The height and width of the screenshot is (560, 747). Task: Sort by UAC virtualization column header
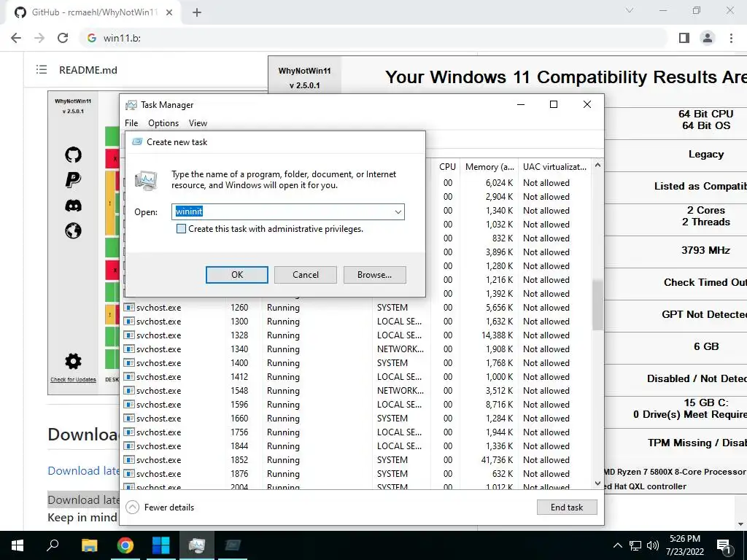coord(555,167)
